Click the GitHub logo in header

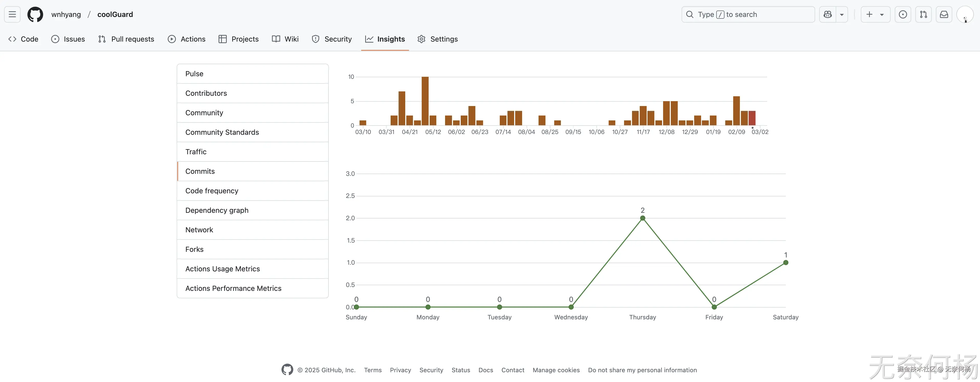[35, 14]
